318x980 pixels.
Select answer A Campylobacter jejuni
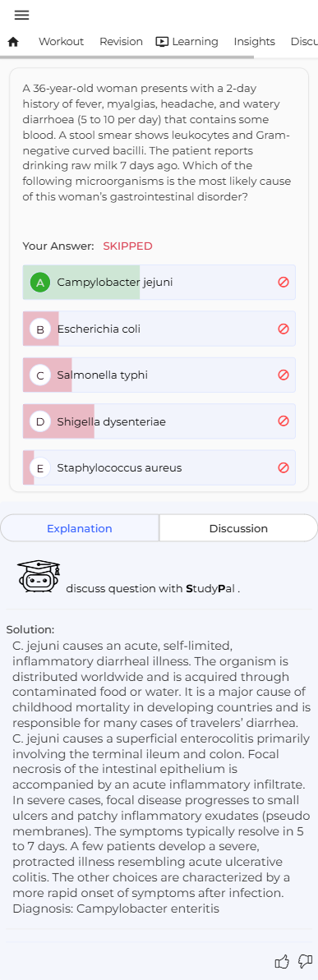159,283
